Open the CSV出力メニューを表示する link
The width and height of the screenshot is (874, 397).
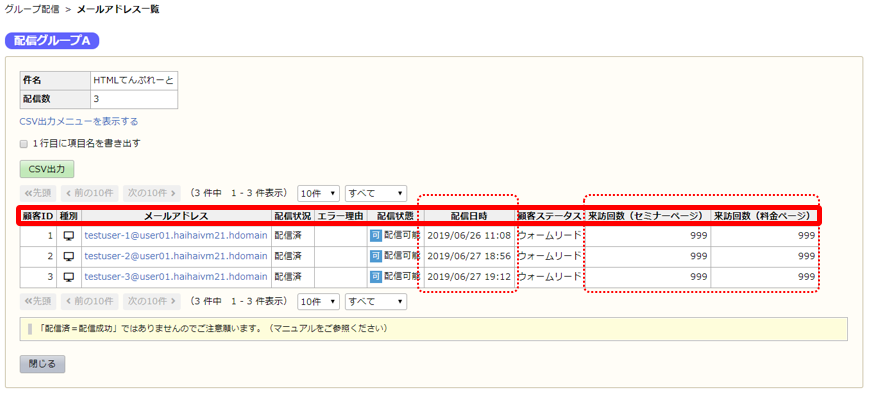pos(79,121)
